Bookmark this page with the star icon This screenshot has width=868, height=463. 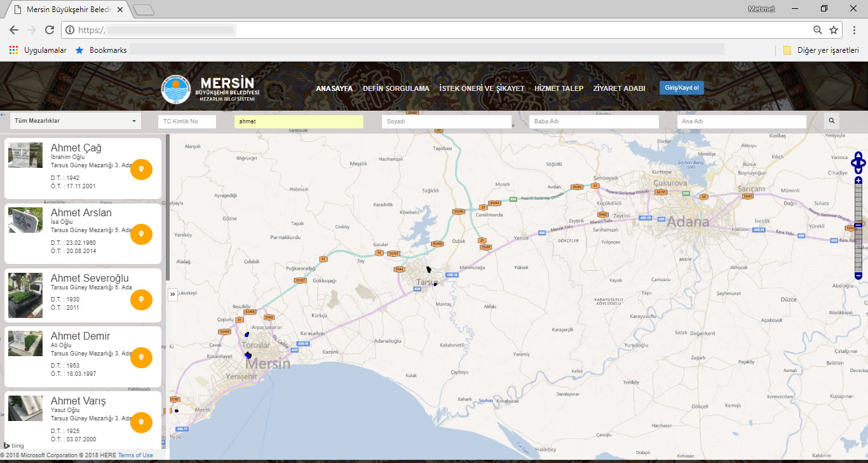[834, 30]
